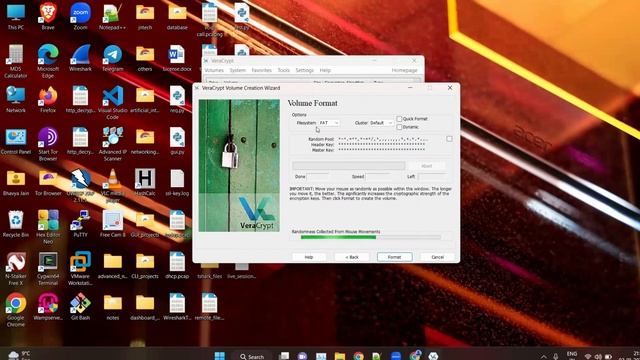Click the green randomness collected bar
The image size is (640, 360).
[x=371, y=237]
